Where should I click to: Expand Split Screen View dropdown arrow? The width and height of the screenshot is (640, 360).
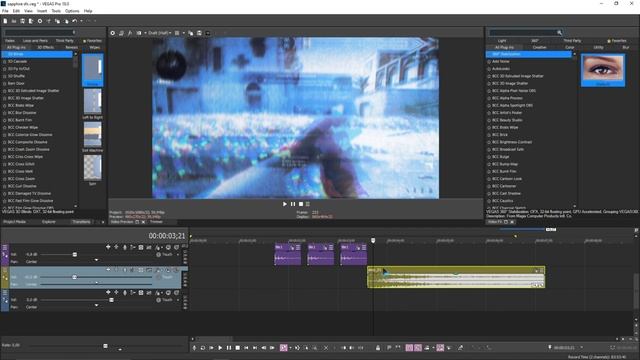[145, 33]
